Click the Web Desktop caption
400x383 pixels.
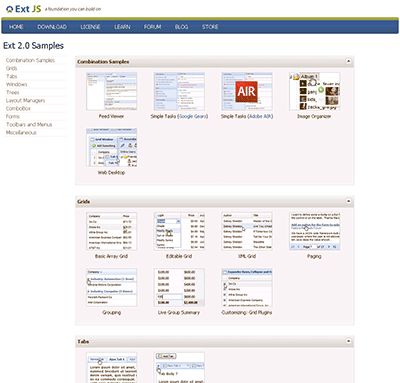(111, 173)
